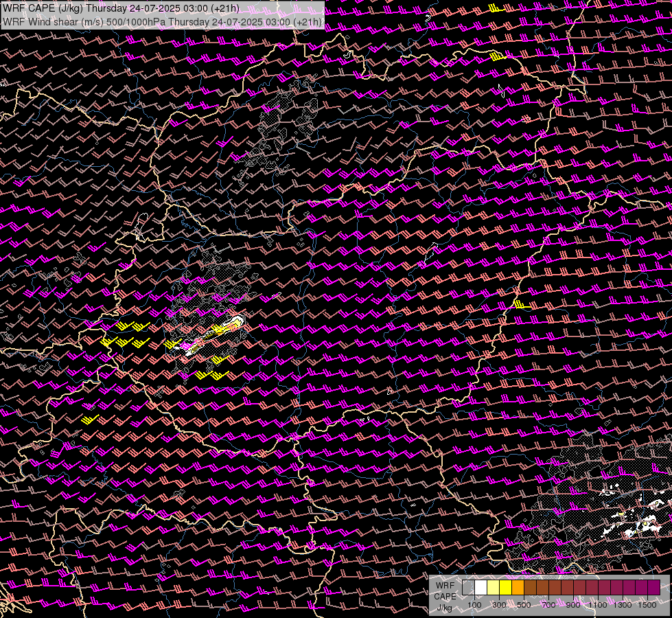Click the 1100 legend value
Viewport: 672px width, 618px height.
(598, 605)
